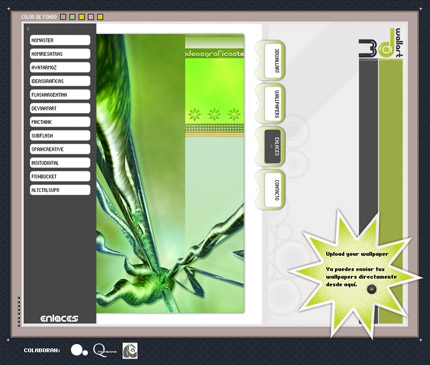Select the dark Enlaces tab
Screen dimensions: 430x365
point(273,147)
